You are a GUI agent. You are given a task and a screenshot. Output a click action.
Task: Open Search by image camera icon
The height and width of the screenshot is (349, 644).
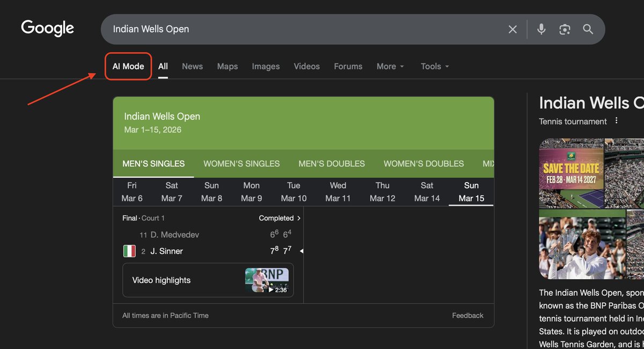[565, 30]
